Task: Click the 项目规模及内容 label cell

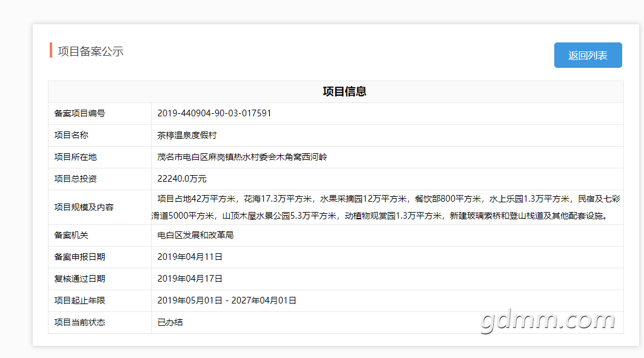Action: pos(100,207)
